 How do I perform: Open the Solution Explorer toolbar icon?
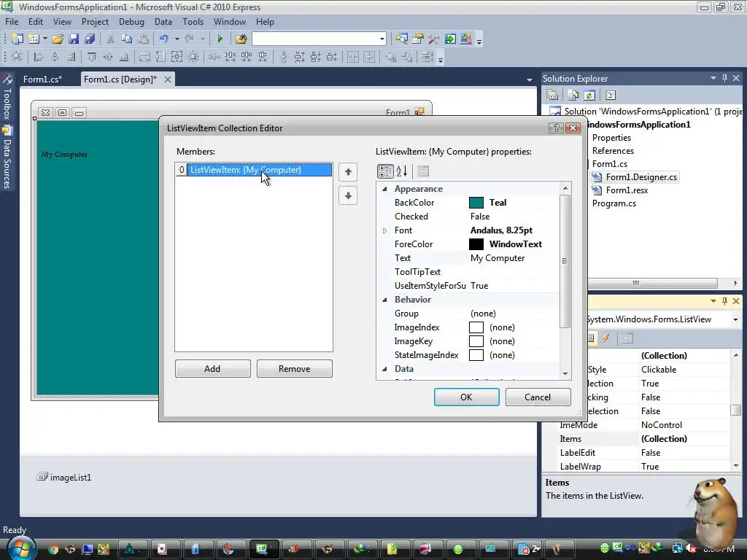[x=402, y=39]
